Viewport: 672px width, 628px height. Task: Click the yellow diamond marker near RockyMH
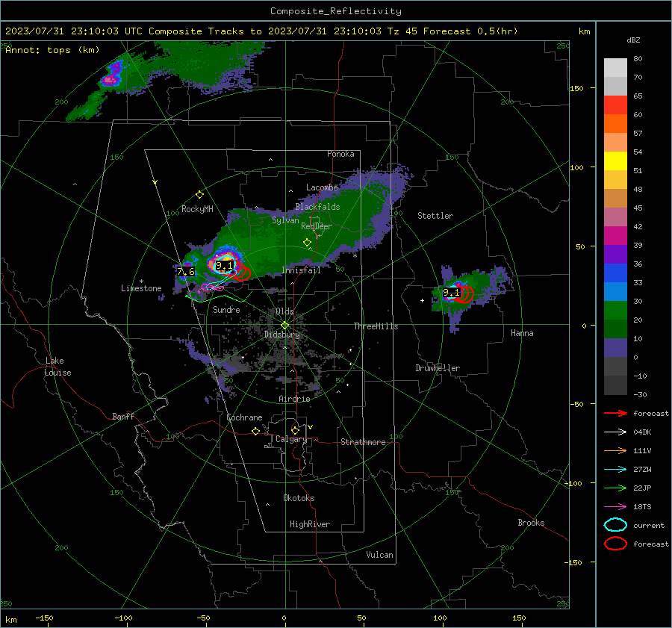coord(199,195)
